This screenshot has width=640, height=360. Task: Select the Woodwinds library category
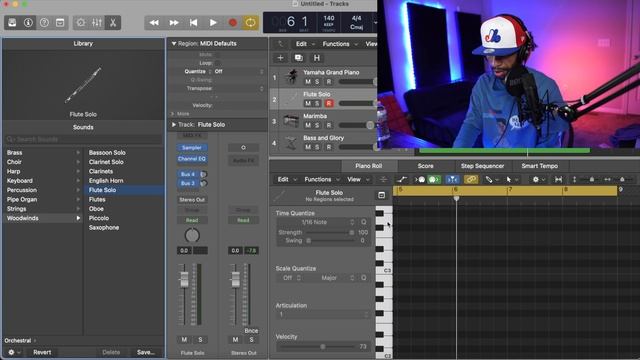(43, 218)
